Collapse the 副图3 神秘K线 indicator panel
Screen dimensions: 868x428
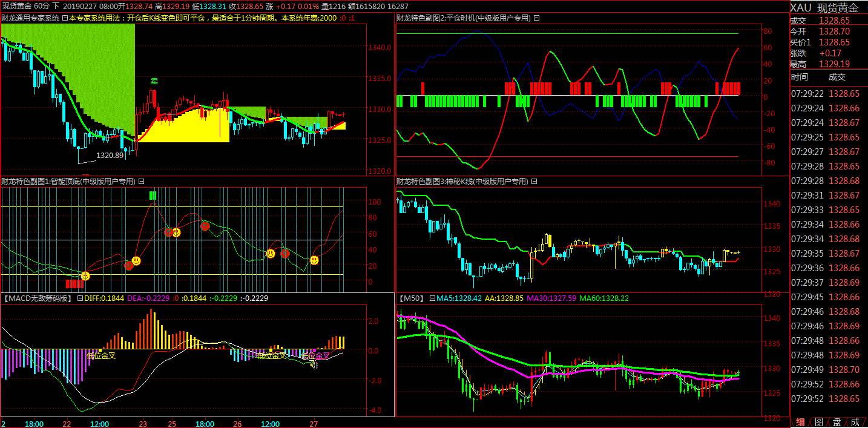(x=534, y=181)
